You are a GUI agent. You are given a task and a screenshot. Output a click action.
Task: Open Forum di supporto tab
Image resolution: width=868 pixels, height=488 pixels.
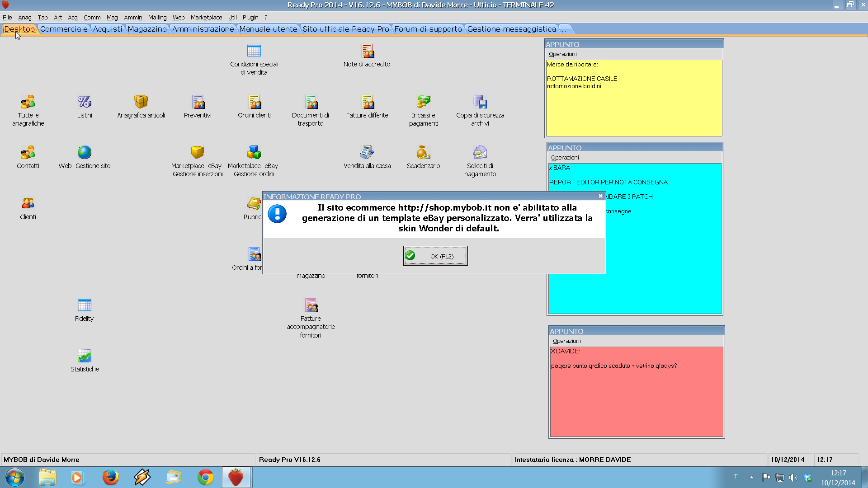tap(428, 29)
